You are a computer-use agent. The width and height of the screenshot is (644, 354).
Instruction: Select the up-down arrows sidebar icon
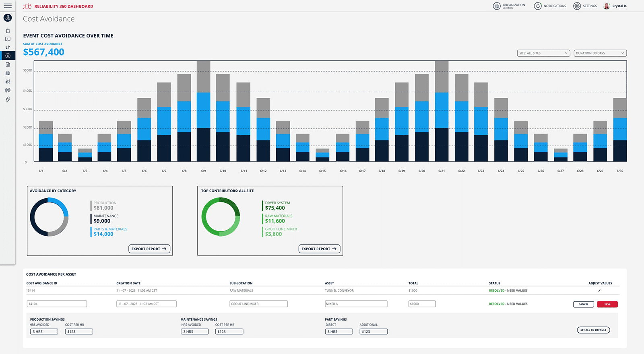tap(8, 47)
